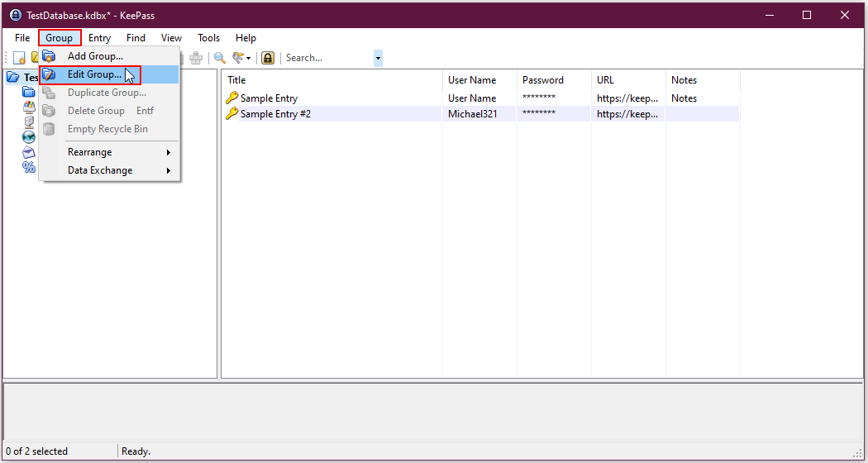Select the Sample Entry row title

tap(269, 98)
